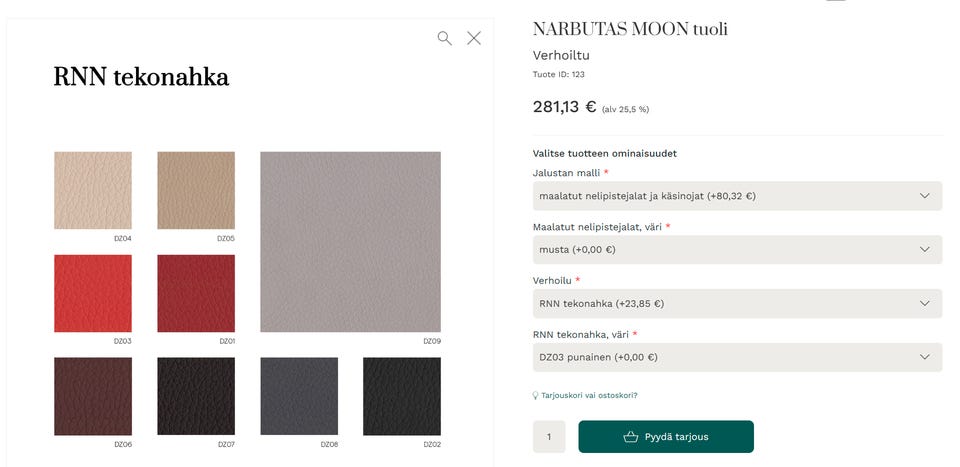Click the quantity input field
This screenshot has height=467, width=960.
[x=549, y=437]
